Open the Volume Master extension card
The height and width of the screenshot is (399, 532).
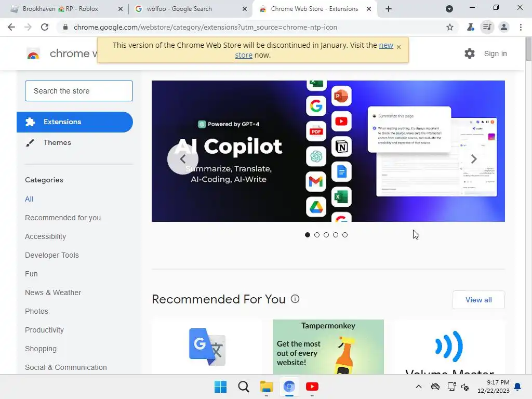click(x=449, y=347)
